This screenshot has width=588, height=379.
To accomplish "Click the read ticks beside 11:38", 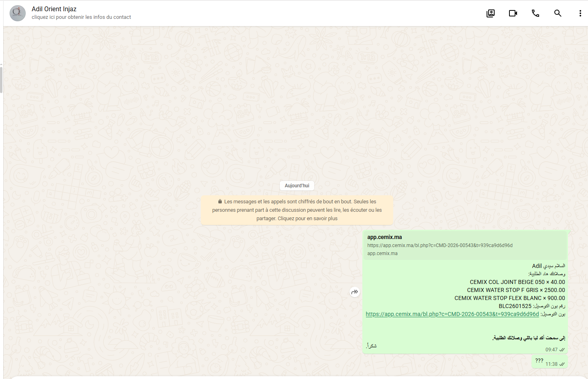I will 562,364.
